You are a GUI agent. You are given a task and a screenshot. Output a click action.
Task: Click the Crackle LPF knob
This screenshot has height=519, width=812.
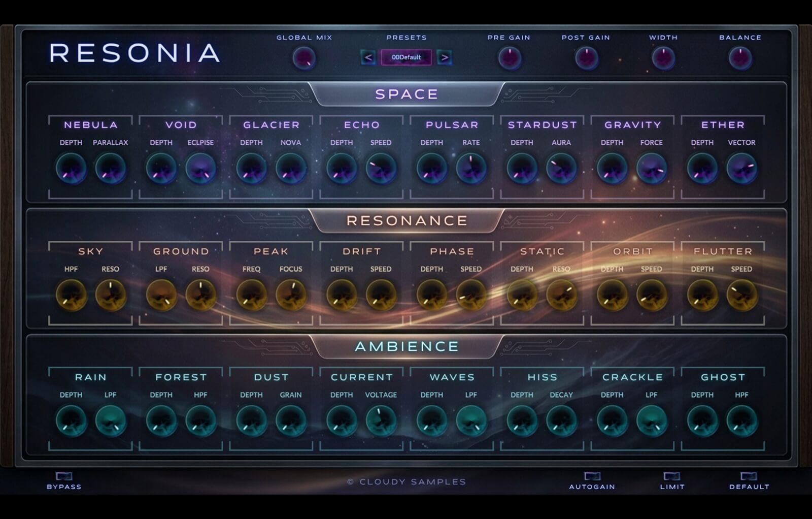click(x=652, y=421)
